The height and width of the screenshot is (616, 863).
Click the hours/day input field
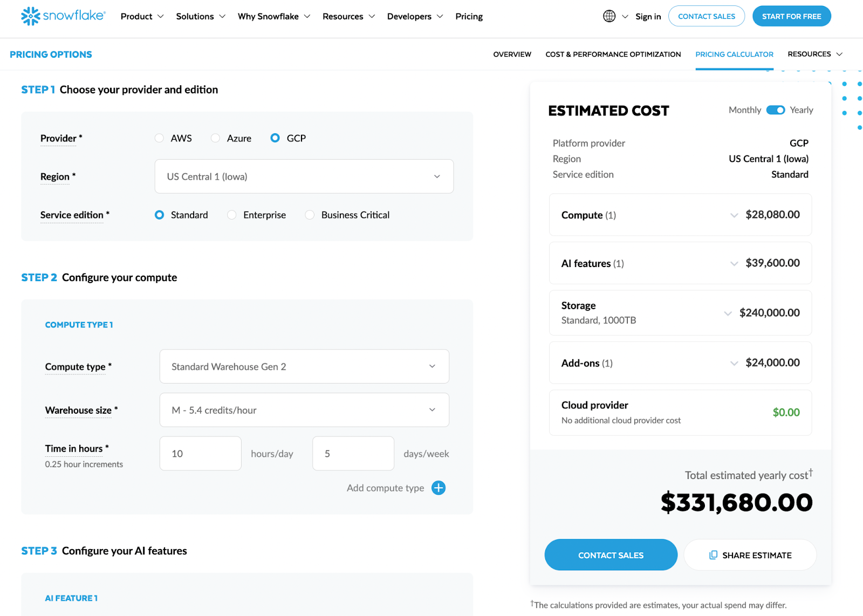pyautogui.click(x=200, y=454)
